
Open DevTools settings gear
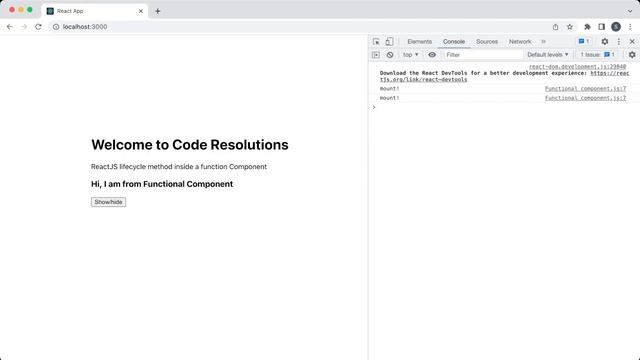(604, 42)
